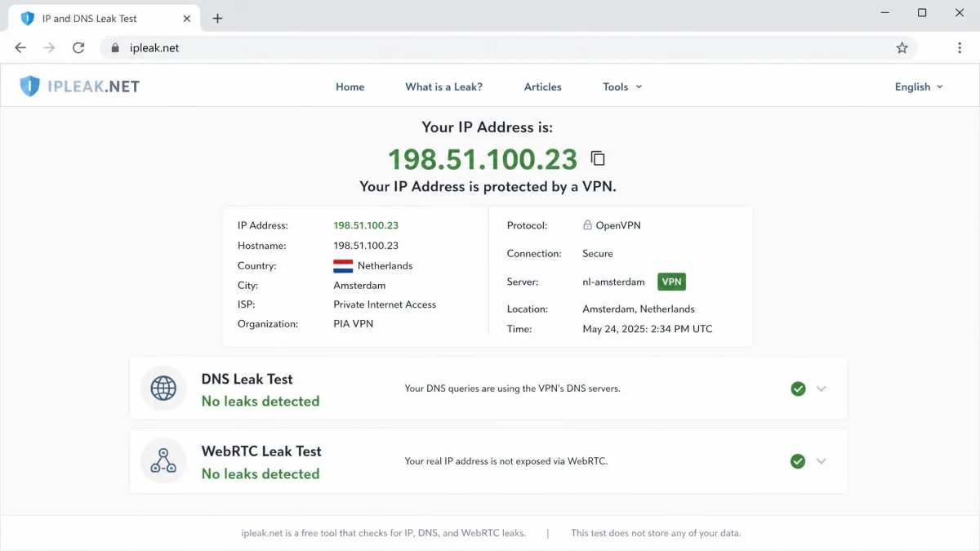Expand the WebRTC Leak Test details chevron
Viewport: 980px width, 551px height.
coord(822,461)
